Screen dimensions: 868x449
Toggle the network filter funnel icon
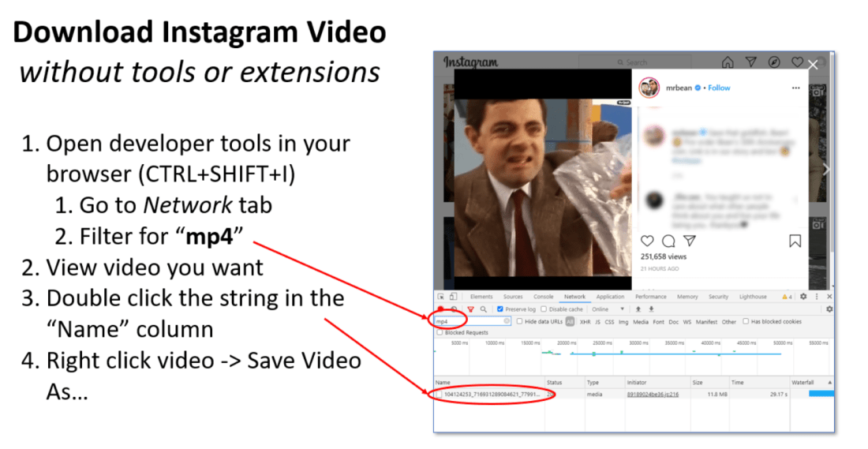[x=470, y=309]
